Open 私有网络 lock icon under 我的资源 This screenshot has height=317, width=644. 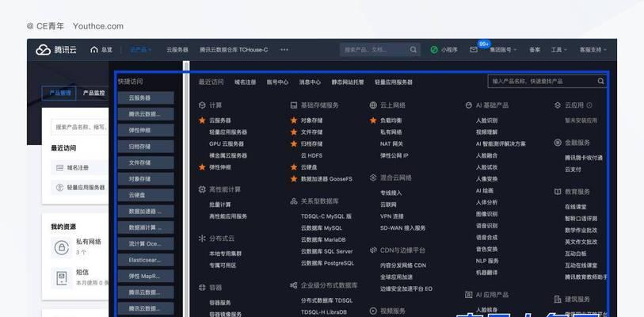tap(62, 247)
